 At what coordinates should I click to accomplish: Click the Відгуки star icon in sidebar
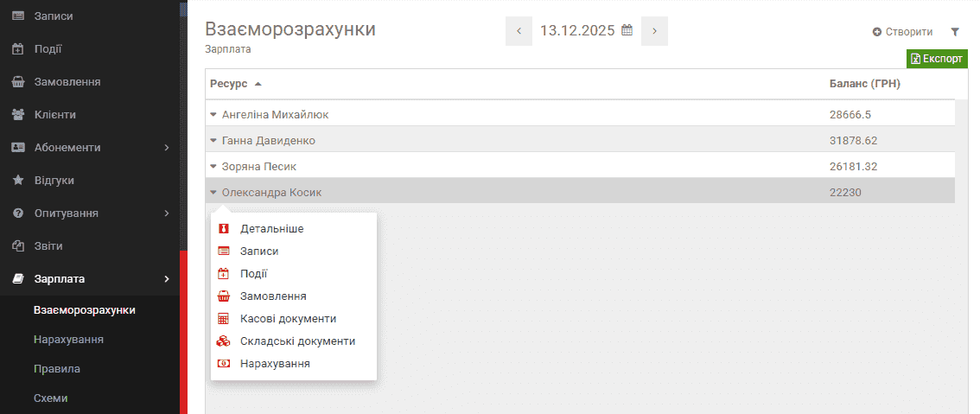point(17,181)
